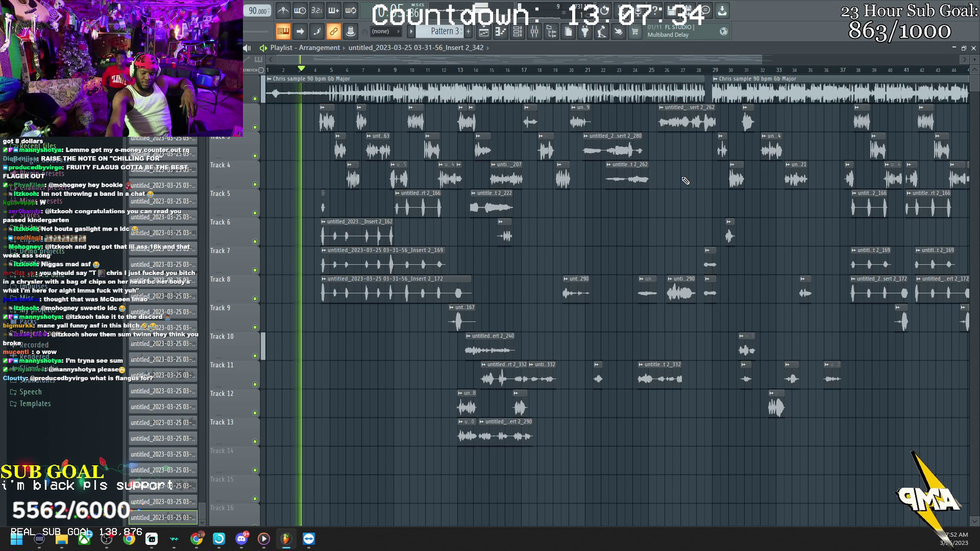The width and height of the screenshot is (980, 551).
Task: Click the tempo field showing 90.000
Action: click(x=258, y=11)
